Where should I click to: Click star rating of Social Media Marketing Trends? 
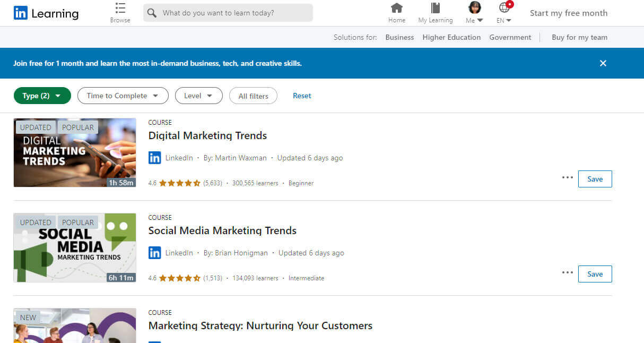pyautogui.click(x=179, y=278)
